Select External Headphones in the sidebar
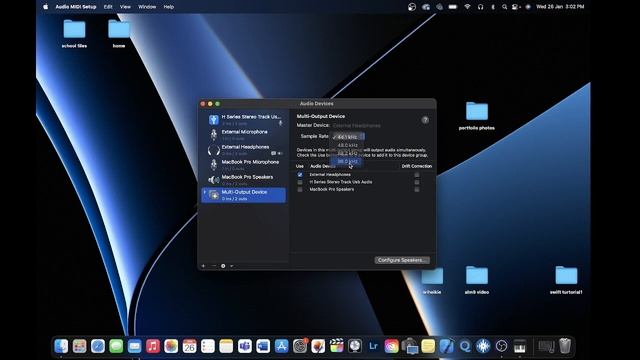 (x=244, y=149)
